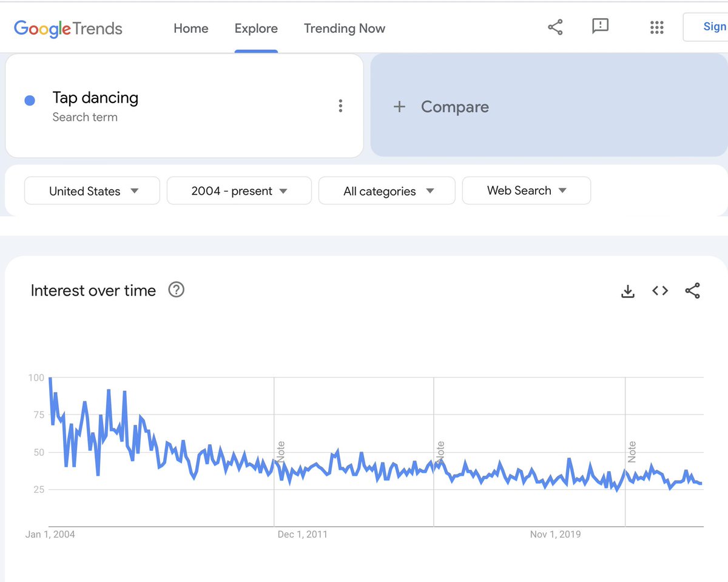
Task: Open help for interest over time
Action: click(176, 290)
